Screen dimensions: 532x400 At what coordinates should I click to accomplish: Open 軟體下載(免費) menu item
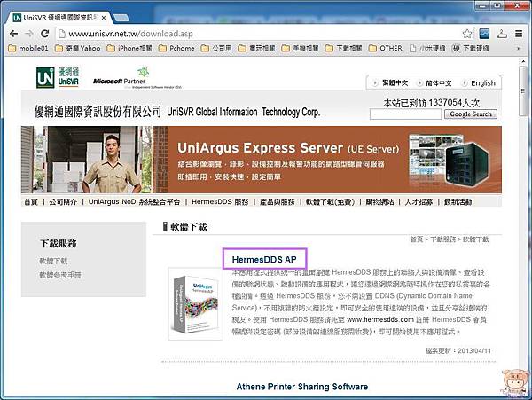coord(330,202)
